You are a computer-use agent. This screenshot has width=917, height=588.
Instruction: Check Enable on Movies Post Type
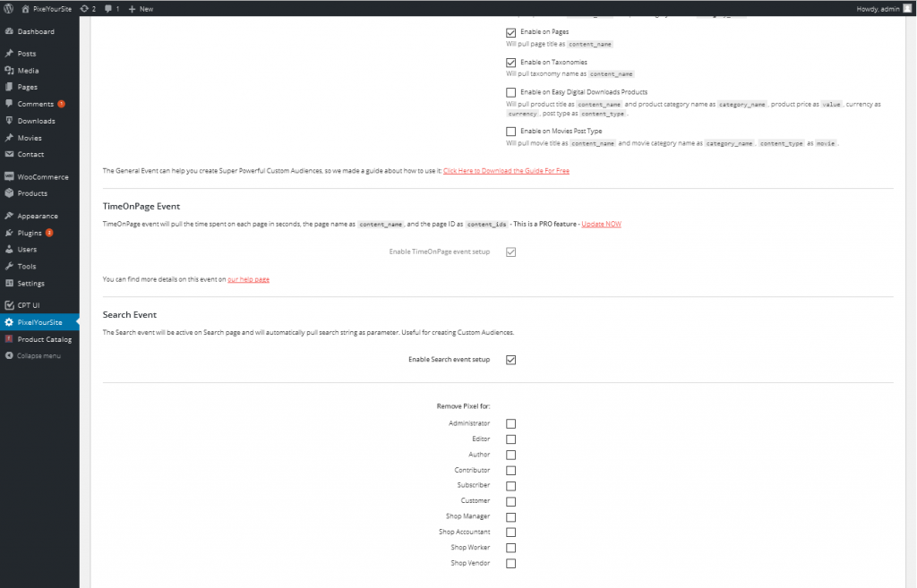pos(510,132)
